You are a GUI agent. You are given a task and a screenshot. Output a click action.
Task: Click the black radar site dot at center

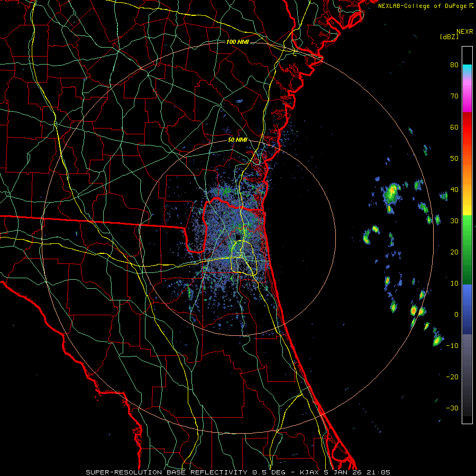click(237, 237)
